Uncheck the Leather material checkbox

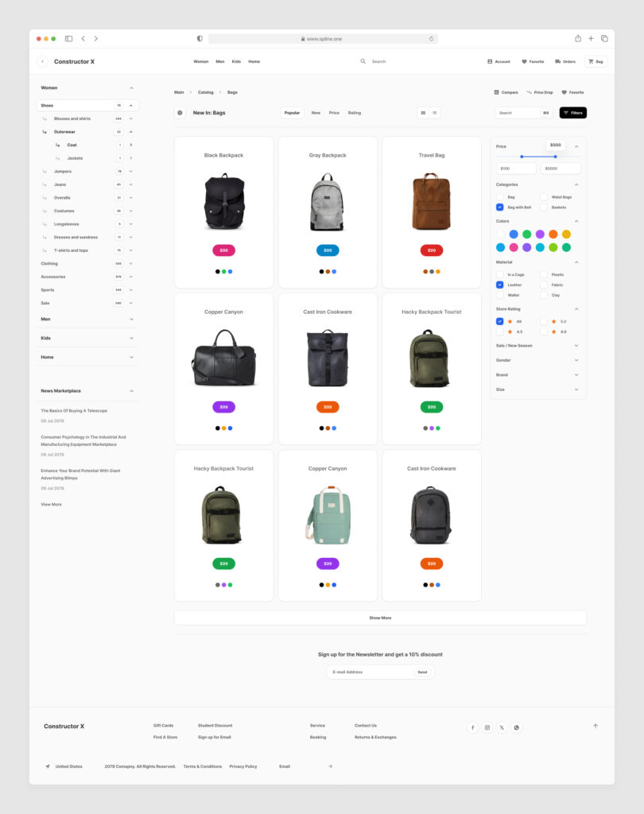499,285
